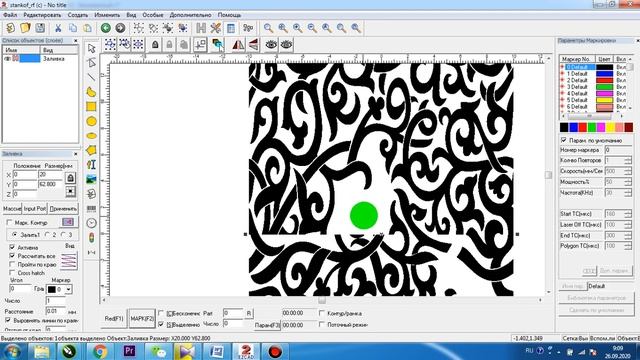Open the 'Файл' menu
The image size is (640, 360).
10,15
